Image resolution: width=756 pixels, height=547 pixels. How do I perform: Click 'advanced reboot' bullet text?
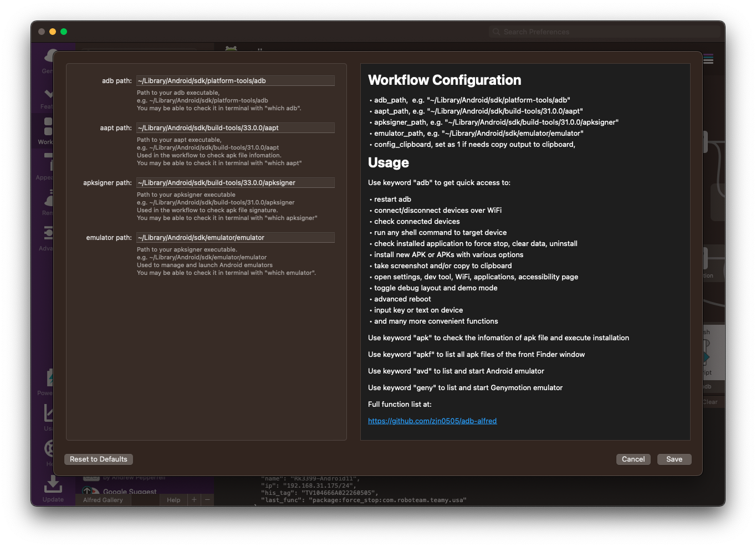coord(402,299)
